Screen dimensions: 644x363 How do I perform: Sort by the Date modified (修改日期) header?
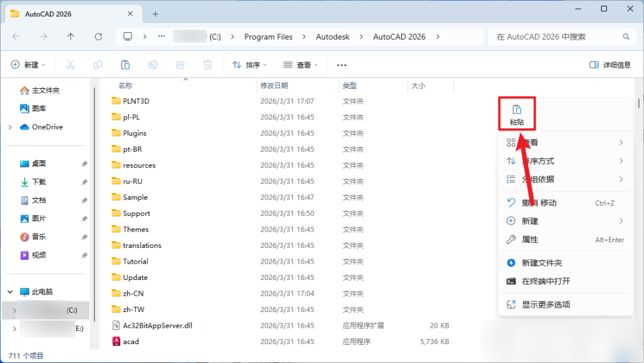[x=274, y=86]
